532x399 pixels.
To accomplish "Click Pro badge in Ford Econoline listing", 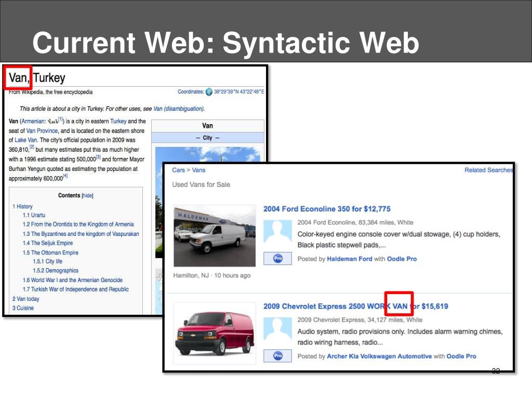I will point(277,259).
